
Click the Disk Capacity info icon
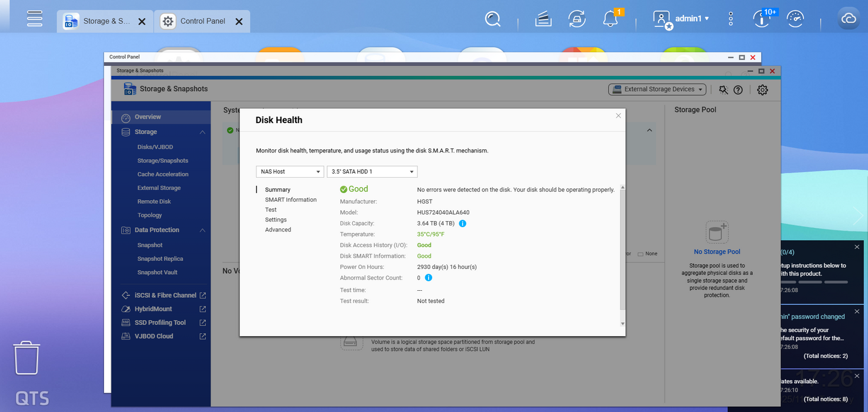point(462,224)
